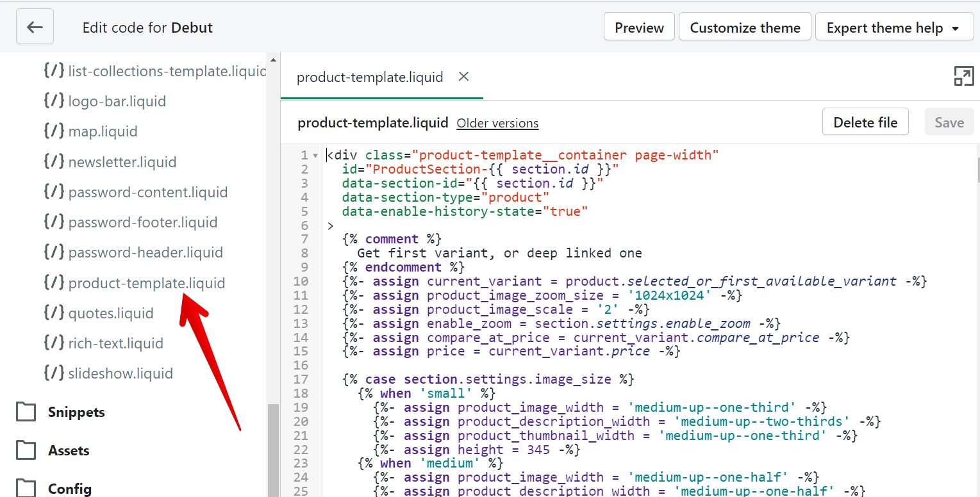Viewport: 980px width, 497px height.
Task: Select the password-header.liquid snippet
Action: pos(145,252)
